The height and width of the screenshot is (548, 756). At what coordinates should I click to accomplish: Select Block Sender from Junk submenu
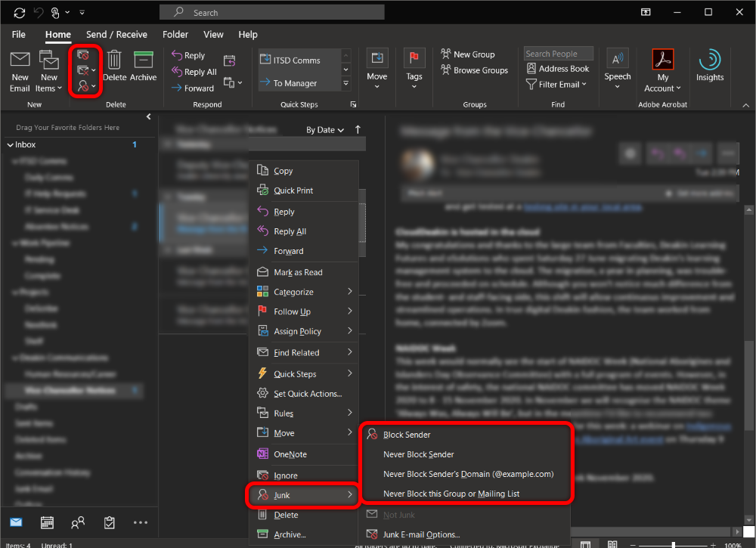coord(407,435)
